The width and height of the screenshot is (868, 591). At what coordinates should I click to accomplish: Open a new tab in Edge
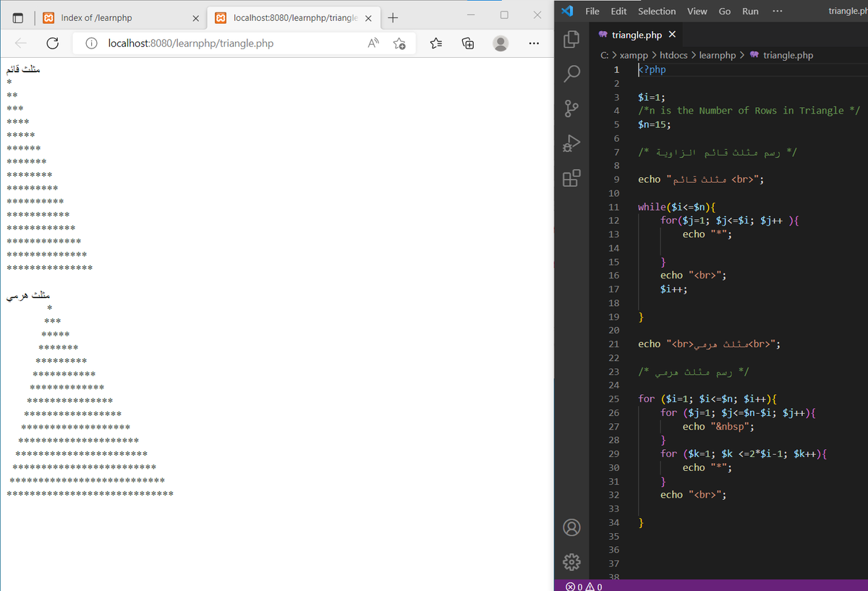click(x=393, y=17)
